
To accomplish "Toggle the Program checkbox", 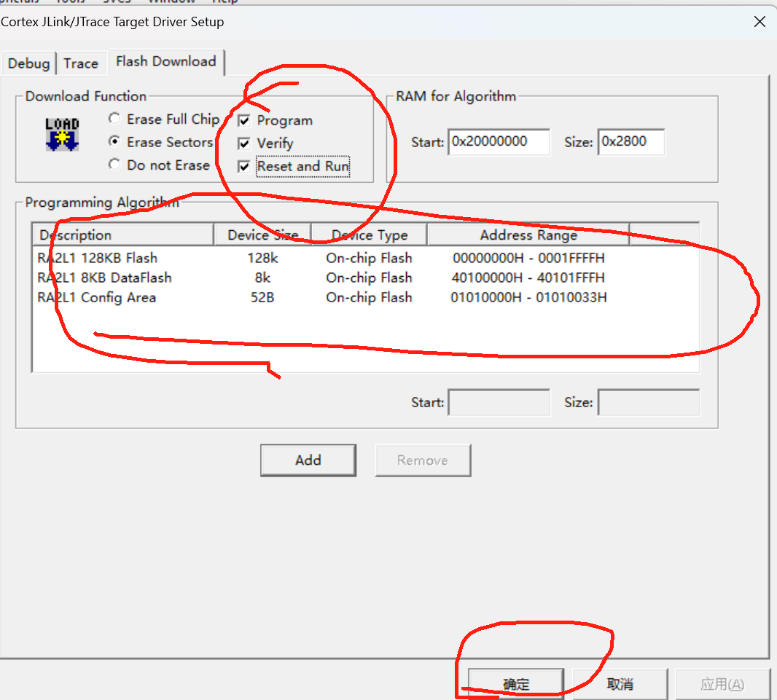I will pyautogui.click(x=243, y=121).
